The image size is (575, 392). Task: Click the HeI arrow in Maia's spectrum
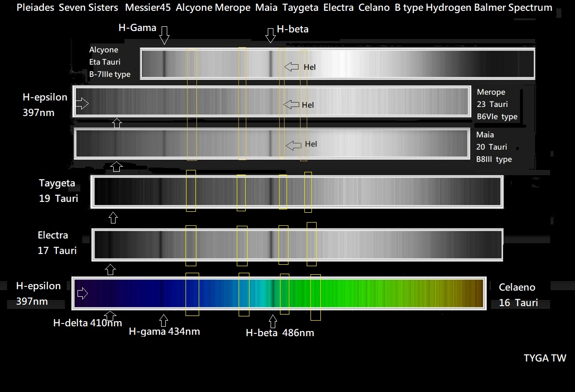click(294, 146)
